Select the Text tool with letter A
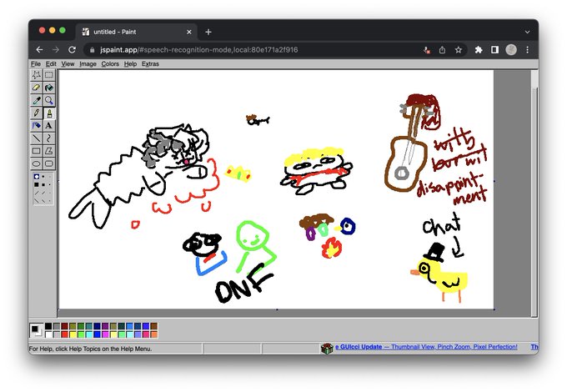The width and height of the screenshot is (567, 392). 49,125
